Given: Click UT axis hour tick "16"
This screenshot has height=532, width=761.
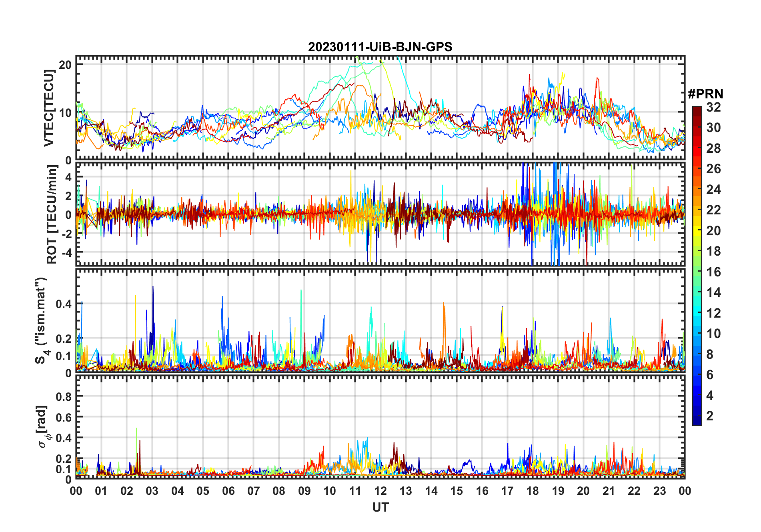Looking at the screenshot, I should click(x=482, y=491).
